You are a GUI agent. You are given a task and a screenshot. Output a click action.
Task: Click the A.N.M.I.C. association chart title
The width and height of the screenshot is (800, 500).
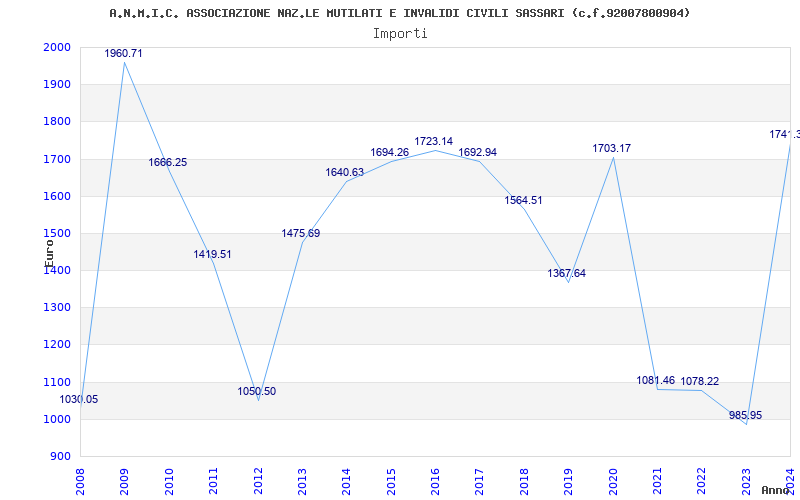400,13
